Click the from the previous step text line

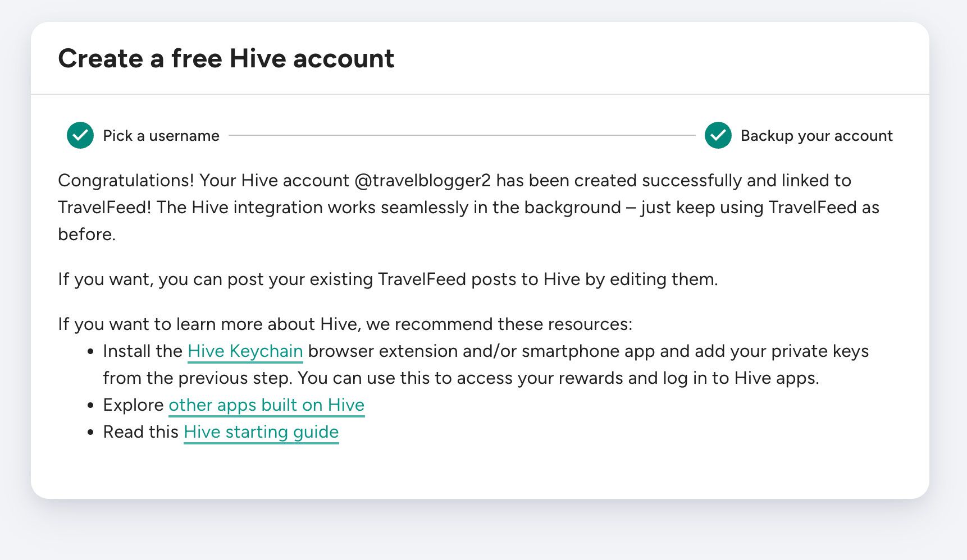pyautogui.click(x=460, y=378)
